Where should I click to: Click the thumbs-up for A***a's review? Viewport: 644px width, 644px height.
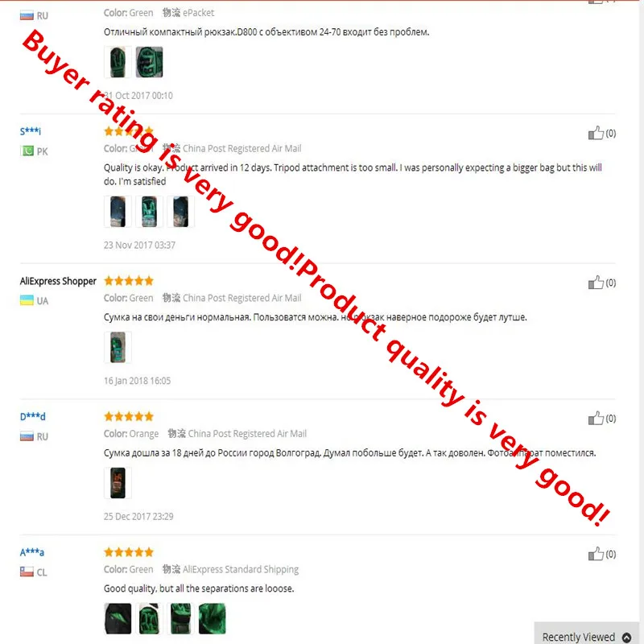pyautogui.click(x=596, y=554)
